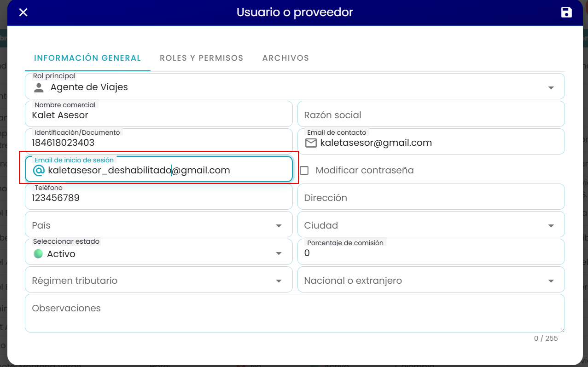The image size is (588, 367).
Task: Open the Archivos tab
Action: [285, 58]
